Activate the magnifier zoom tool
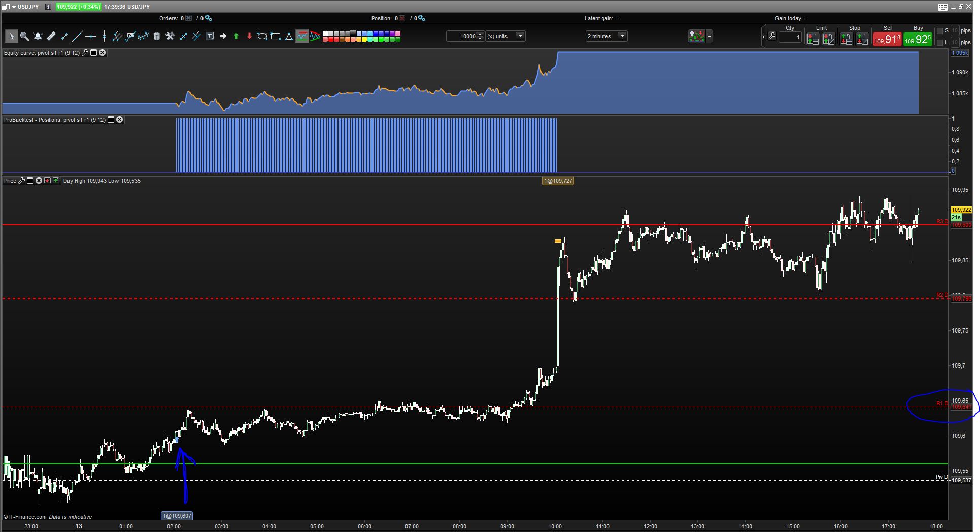980x532 pixels. (x=24, y=36)
